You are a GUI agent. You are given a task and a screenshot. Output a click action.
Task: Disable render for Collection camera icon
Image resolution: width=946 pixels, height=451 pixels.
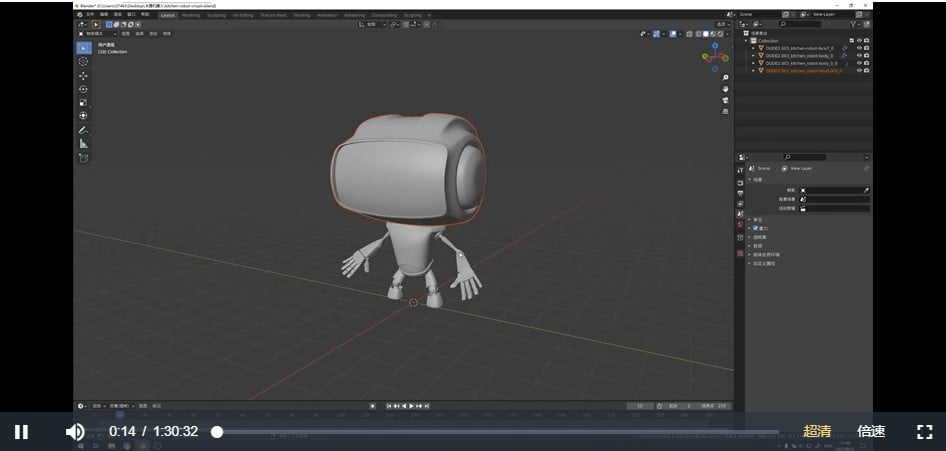[x=866, y=40]
